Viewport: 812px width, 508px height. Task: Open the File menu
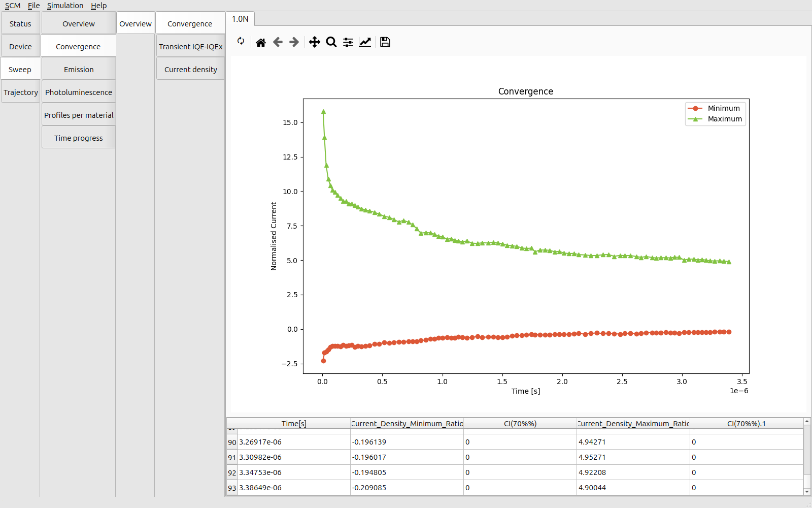click(x=33, y=6)
